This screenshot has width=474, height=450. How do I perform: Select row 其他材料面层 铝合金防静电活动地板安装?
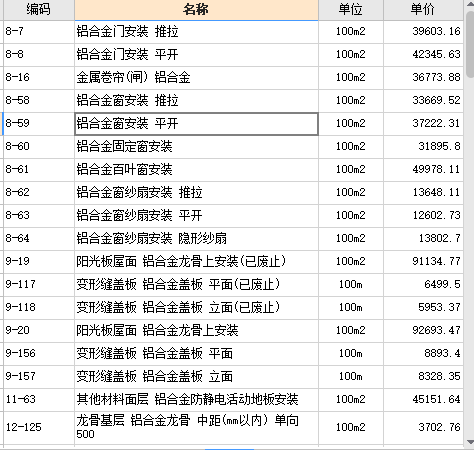point(196,400)
